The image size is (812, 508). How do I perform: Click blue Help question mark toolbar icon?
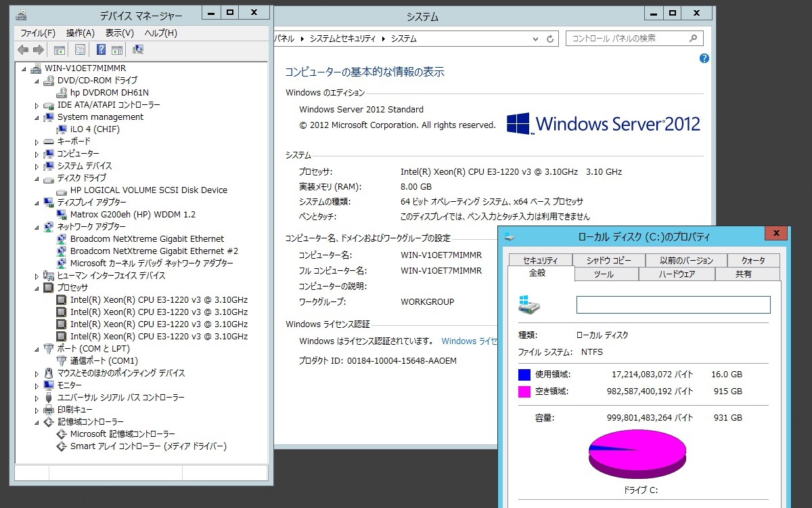pos(101,49)
